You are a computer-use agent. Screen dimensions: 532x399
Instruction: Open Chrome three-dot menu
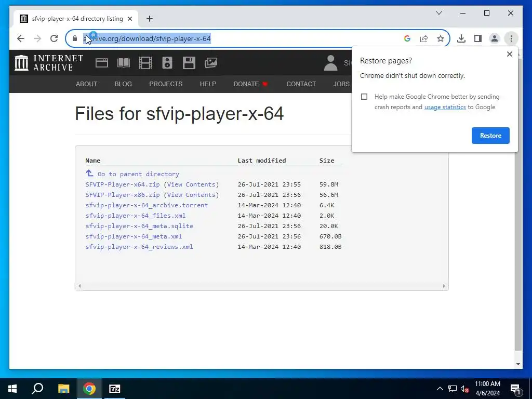pyautogui.click(x=511, y=38)
